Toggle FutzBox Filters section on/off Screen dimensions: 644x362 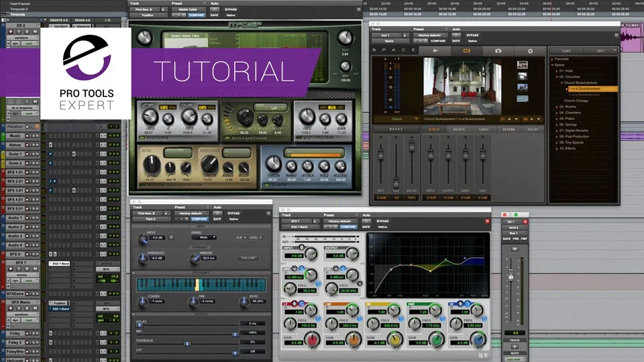[142, 138]
